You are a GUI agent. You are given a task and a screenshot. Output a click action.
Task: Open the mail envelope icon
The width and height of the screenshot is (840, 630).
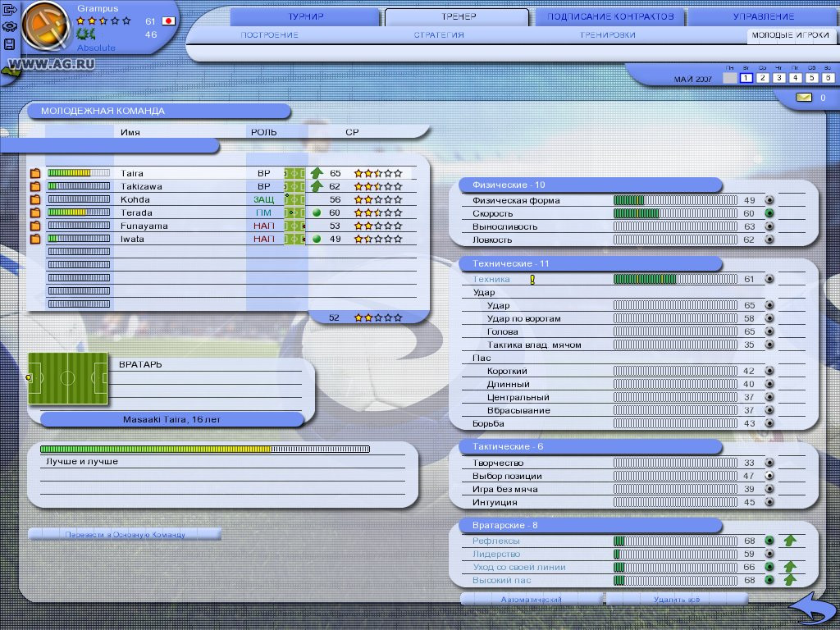click(804, 98)
